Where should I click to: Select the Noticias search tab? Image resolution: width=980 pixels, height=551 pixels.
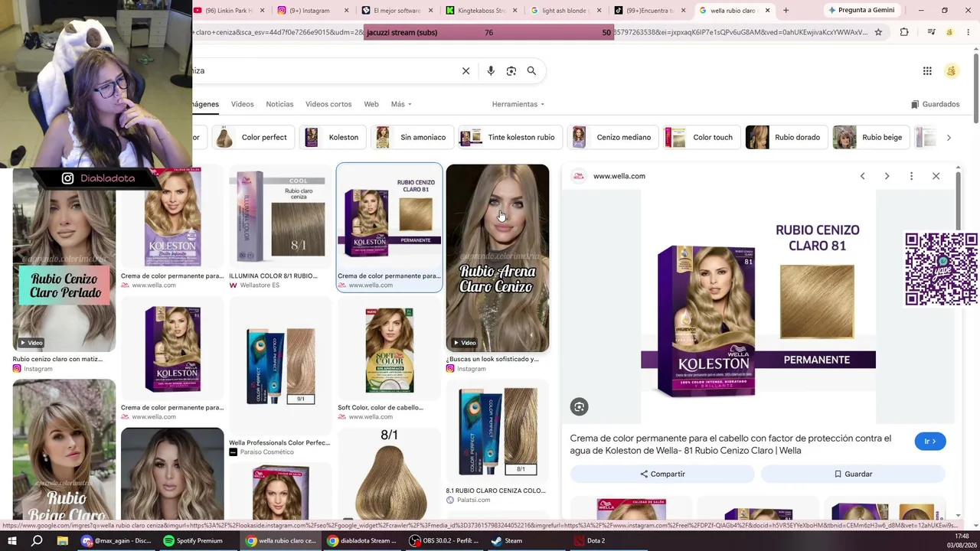[x=279, y=104]
